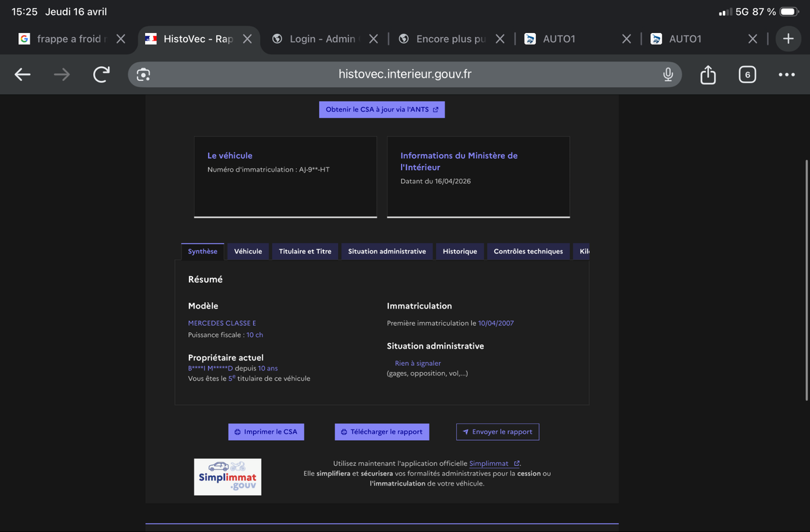Click the "Rien à signaler" status text
Image resolution: width=810 pixels, height=532 pixels.
tap(418, 363)
